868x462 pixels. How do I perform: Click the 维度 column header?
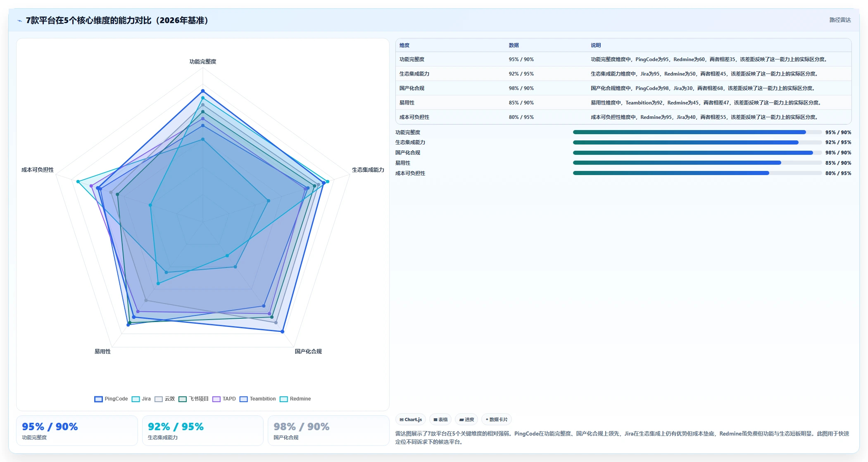pos(404,45)
